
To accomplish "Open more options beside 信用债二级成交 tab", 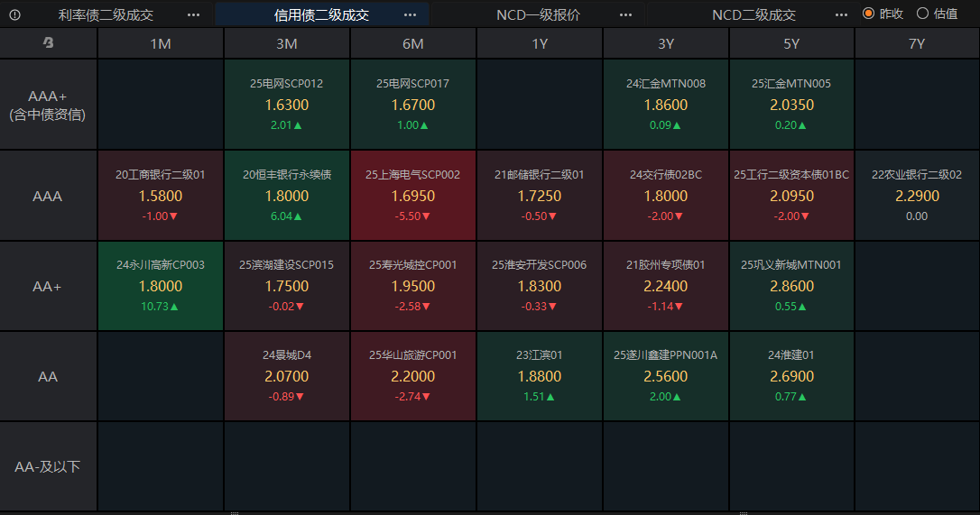I will pos(411,14).
